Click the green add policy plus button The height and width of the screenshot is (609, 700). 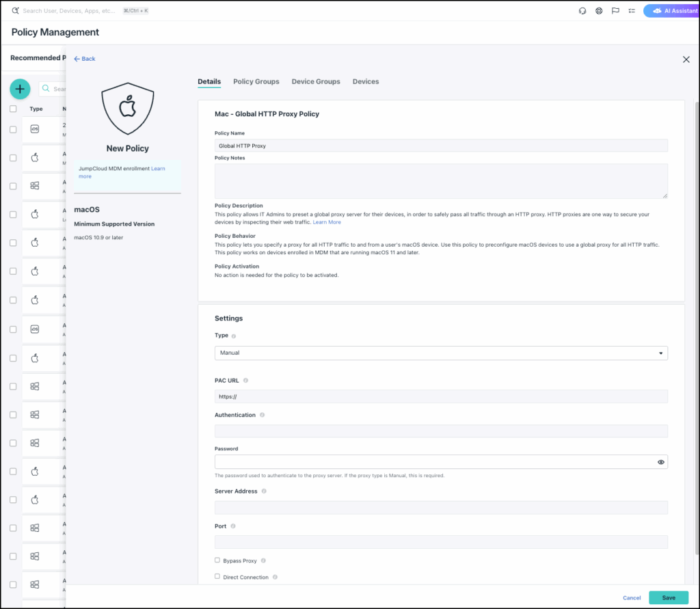[x=20, y=89]
